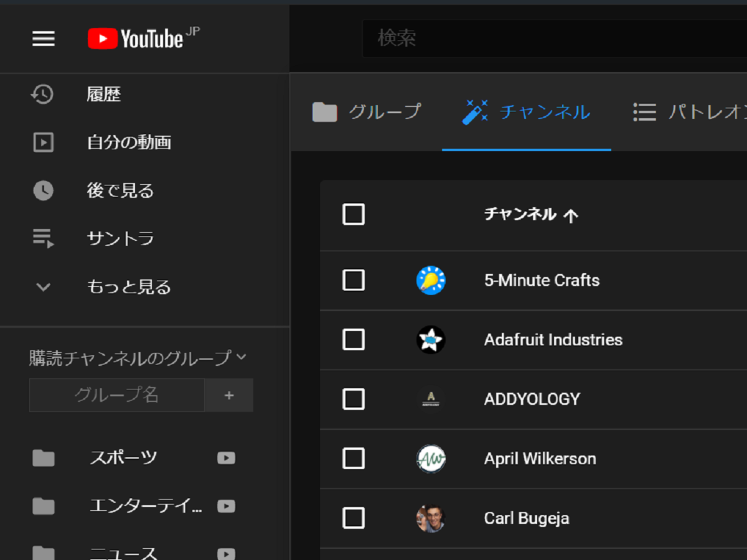Open the ADDYOLOGY channel name

tap(532, 399)
